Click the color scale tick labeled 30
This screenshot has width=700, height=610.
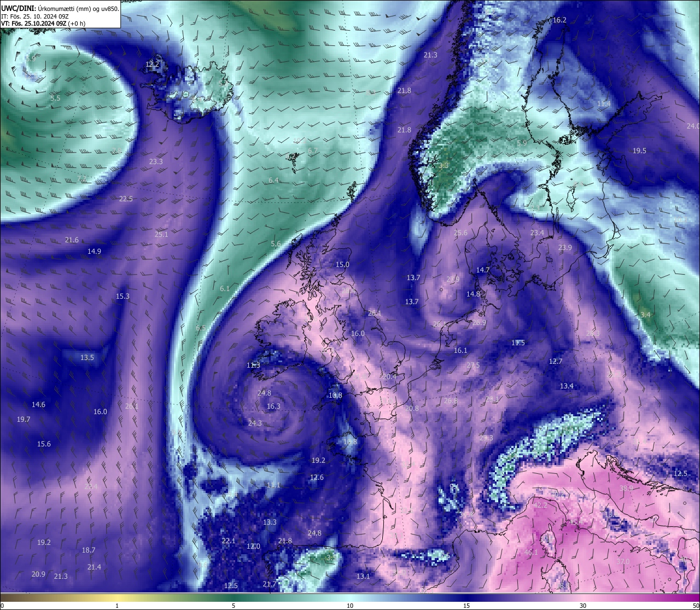point(583,606)
